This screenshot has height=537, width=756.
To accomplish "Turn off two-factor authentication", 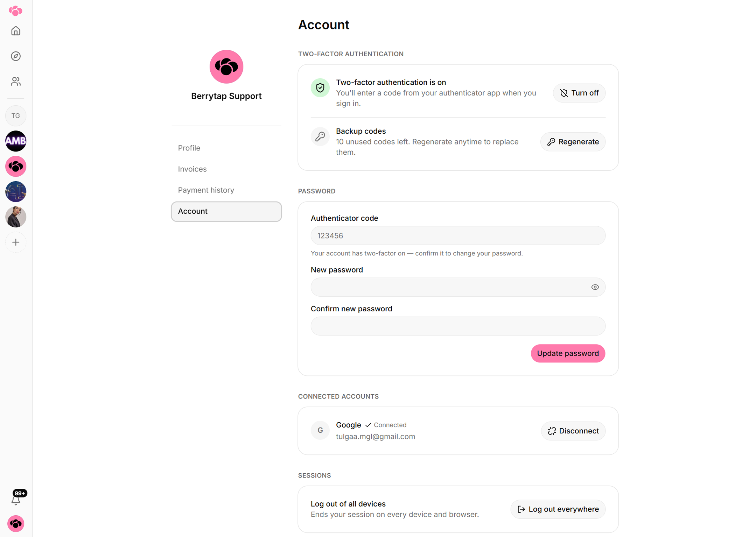I will (x=579, y=93).
